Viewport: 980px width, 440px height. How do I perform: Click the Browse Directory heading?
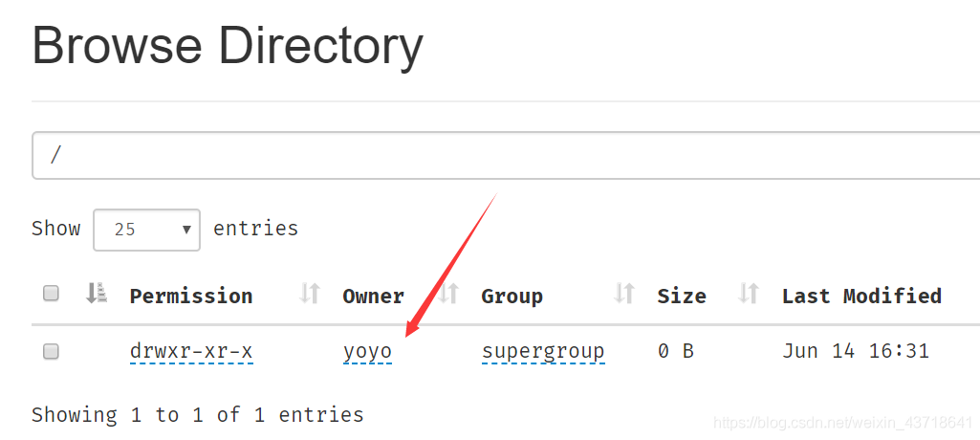228,46
